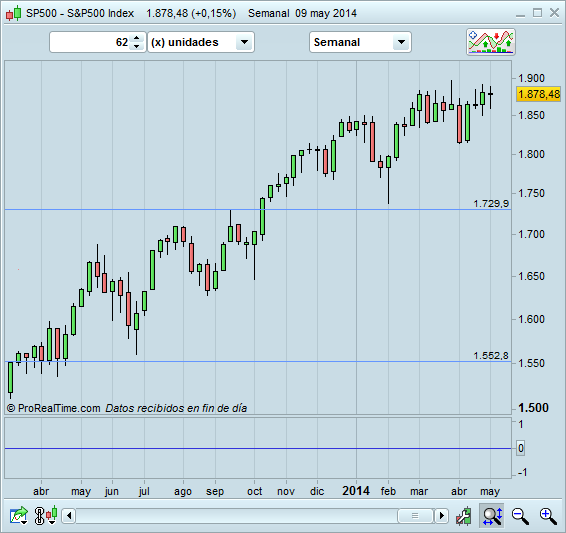
Task: Click the zoom in magnifier icon
Action: 548,516
